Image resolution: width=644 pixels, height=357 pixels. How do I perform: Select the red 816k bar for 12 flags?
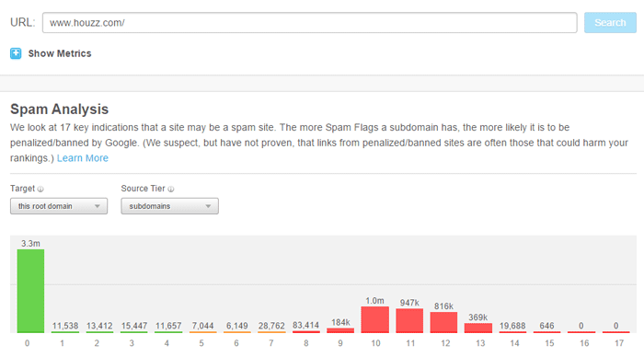443,322
